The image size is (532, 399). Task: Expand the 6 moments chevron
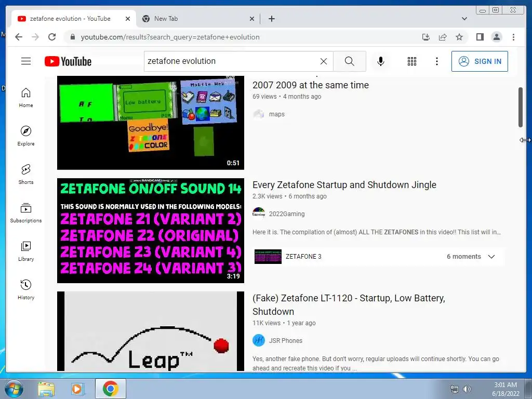[491, 257]
